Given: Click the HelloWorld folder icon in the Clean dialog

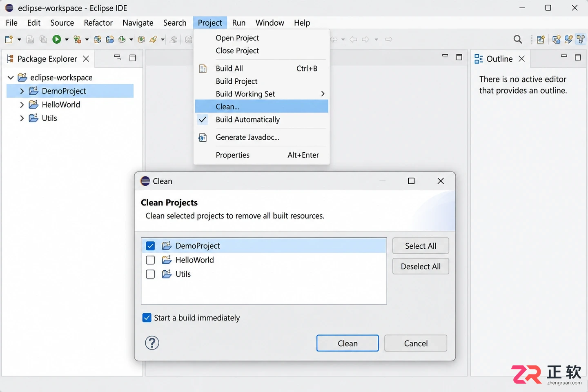Looking at the screenshot, I should [167, 260].
